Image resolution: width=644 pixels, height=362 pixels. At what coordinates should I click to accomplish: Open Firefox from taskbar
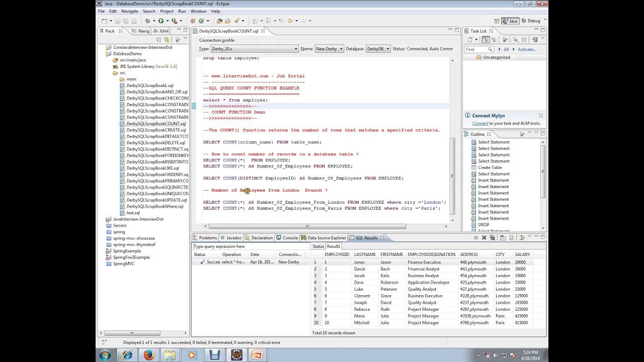(149, 355)
